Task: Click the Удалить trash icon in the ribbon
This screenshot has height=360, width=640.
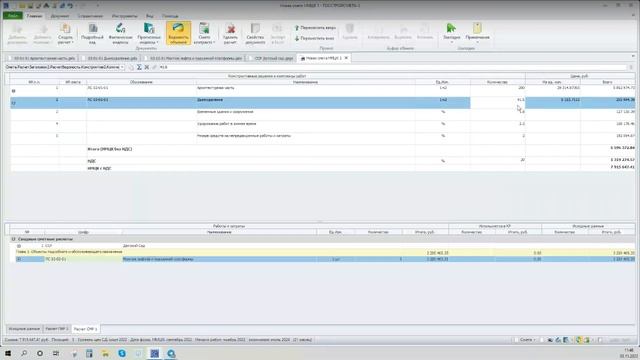Action: pyautogui.click(x=350, y=31)
